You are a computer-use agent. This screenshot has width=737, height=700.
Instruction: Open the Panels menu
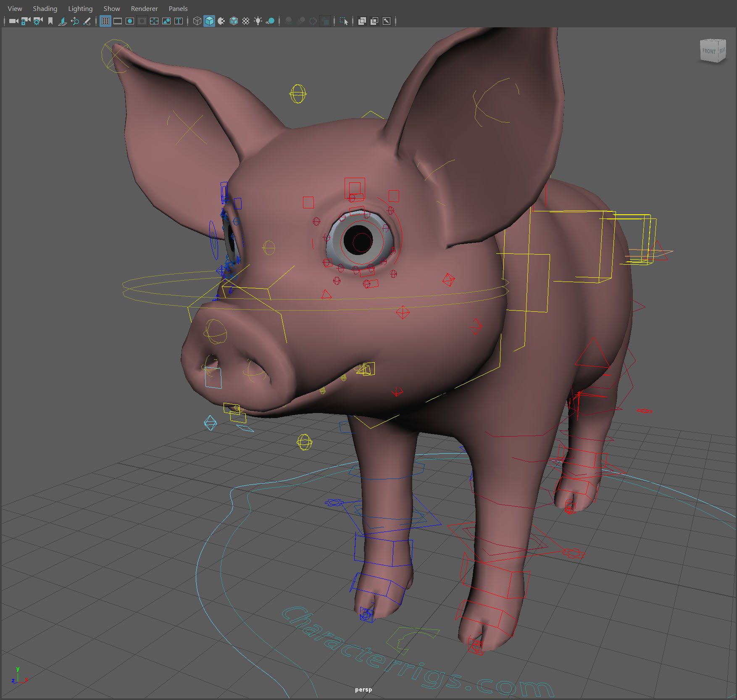tap(178, 8)
